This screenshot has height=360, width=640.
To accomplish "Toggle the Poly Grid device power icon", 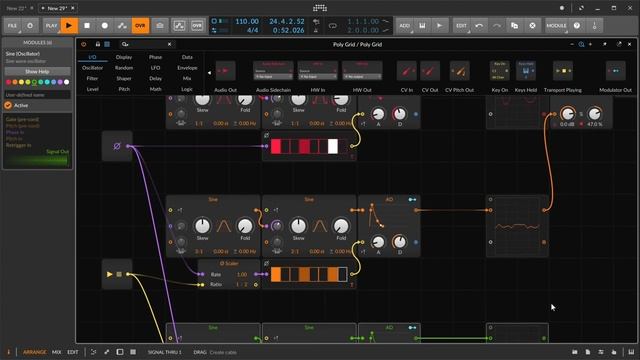I will [x=84, y=44].
